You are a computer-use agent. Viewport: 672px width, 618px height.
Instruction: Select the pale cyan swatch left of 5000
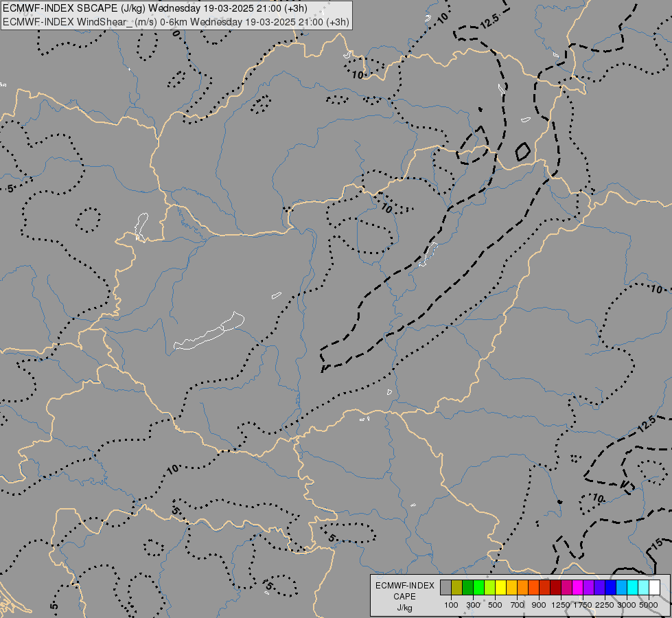(644, 588)
